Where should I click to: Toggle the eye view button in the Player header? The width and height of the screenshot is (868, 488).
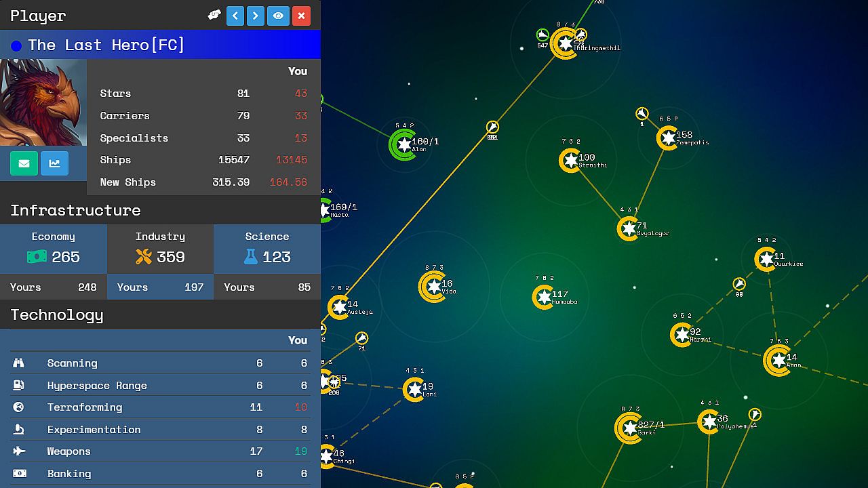[278, 16]
